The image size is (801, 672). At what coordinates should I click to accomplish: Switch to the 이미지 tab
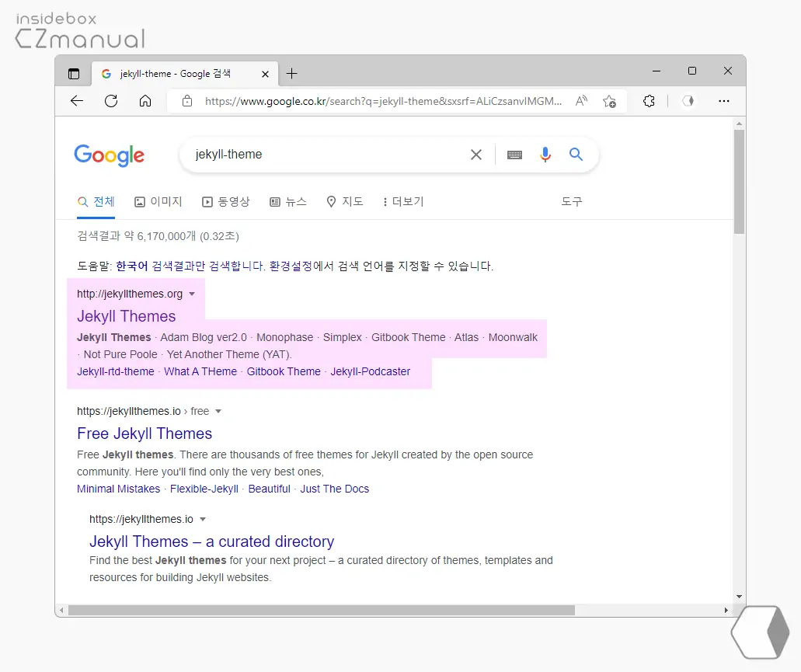[158, 202]
